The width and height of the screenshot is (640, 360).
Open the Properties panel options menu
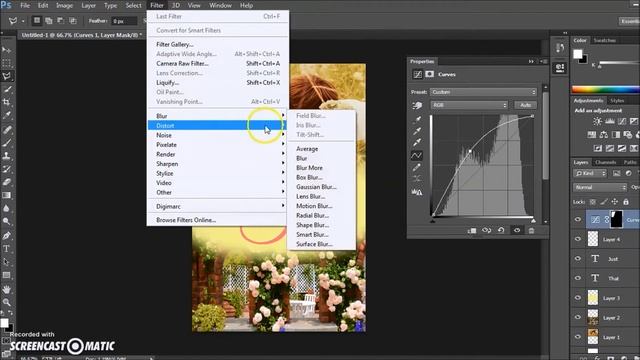(543, 62)
